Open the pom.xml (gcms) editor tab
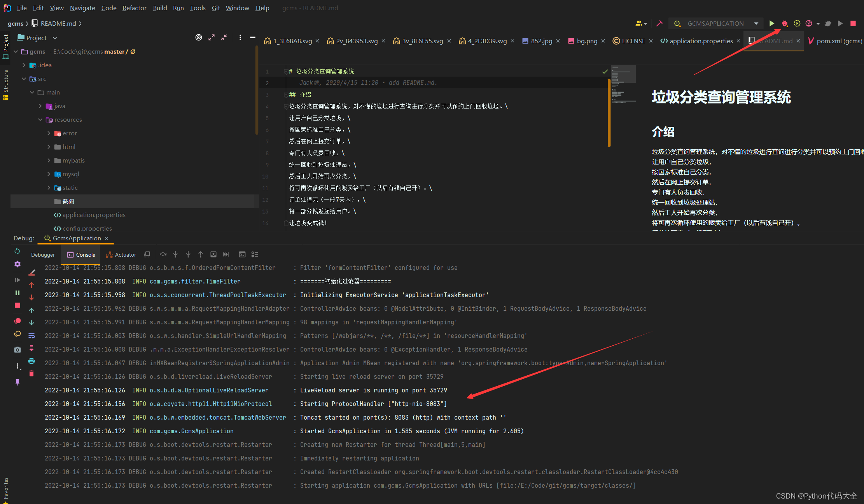Image resolution: width=864 pixels, height=504 pixels. tap(835, 41)
